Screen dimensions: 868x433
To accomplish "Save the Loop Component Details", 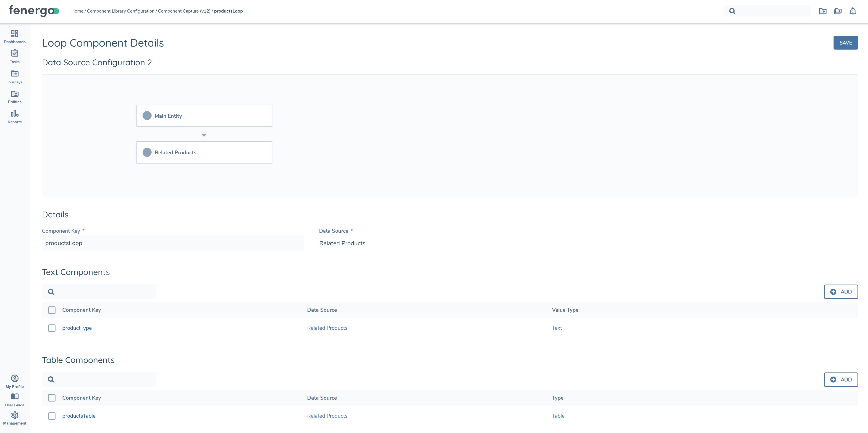I will point(845,42).
